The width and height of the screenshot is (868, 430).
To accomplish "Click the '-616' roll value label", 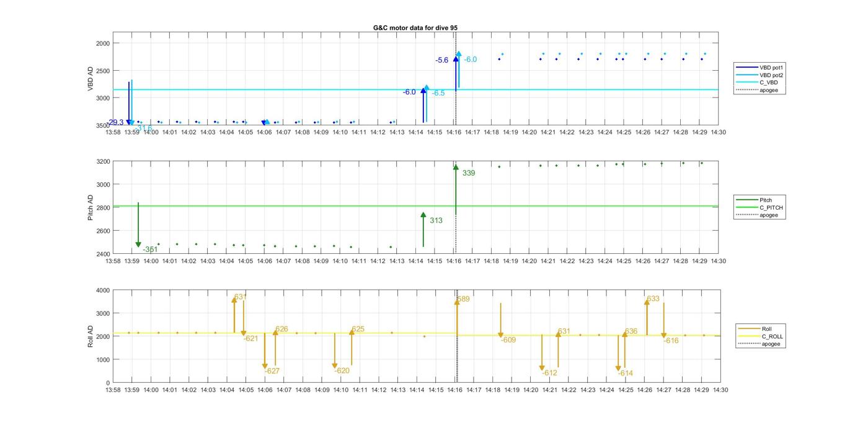I will click(x=671, y=341).
